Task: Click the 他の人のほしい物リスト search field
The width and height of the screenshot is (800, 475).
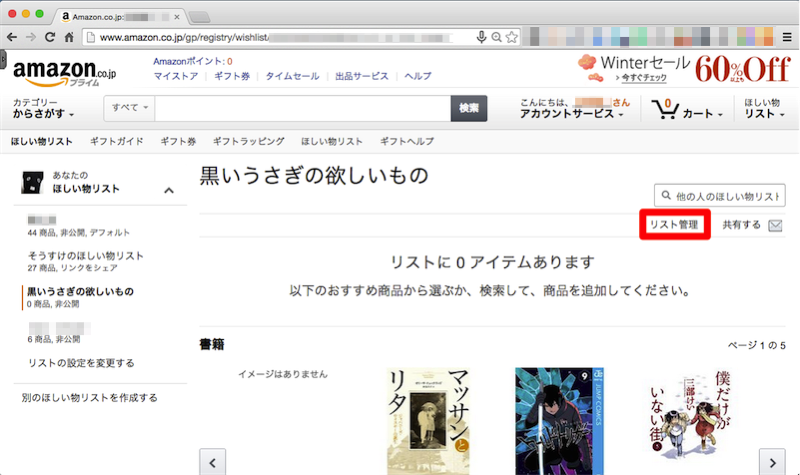Action: click(720, 196)
